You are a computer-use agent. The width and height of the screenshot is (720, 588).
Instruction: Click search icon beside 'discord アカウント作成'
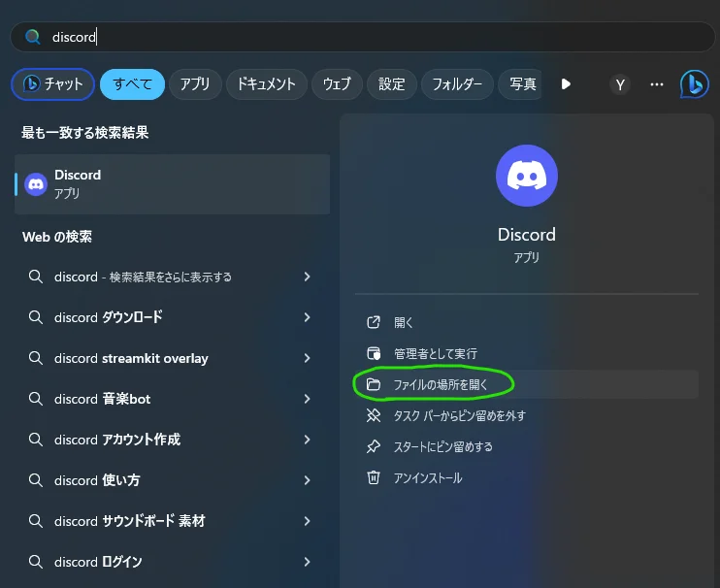pos(35,440)
